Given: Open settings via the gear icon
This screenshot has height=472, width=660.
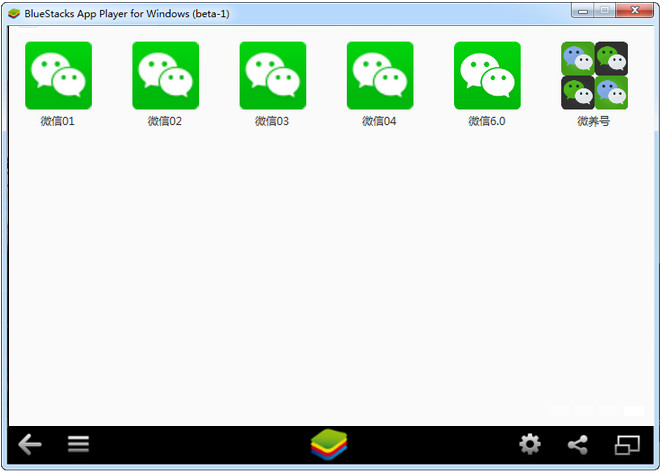Looking at the screenshot, I should 530,444.
